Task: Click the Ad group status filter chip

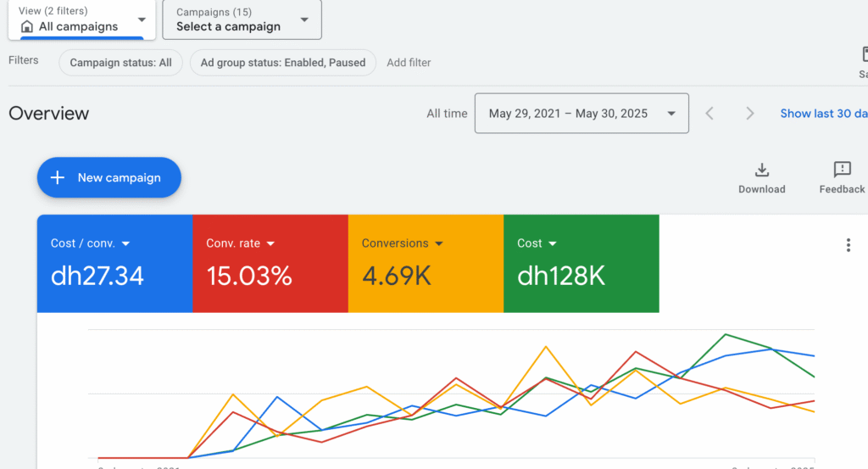Action: click(x=283, y=63)
